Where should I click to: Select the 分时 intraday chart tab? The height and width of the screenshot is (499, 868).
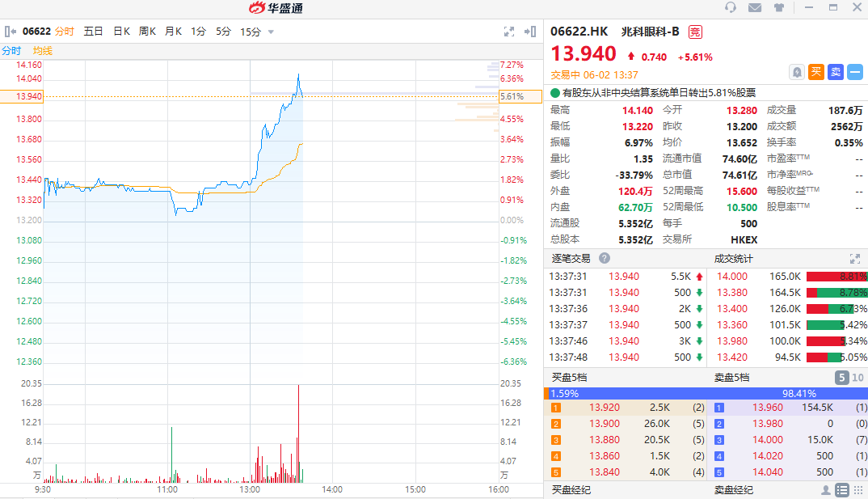[x=64, y=32]
